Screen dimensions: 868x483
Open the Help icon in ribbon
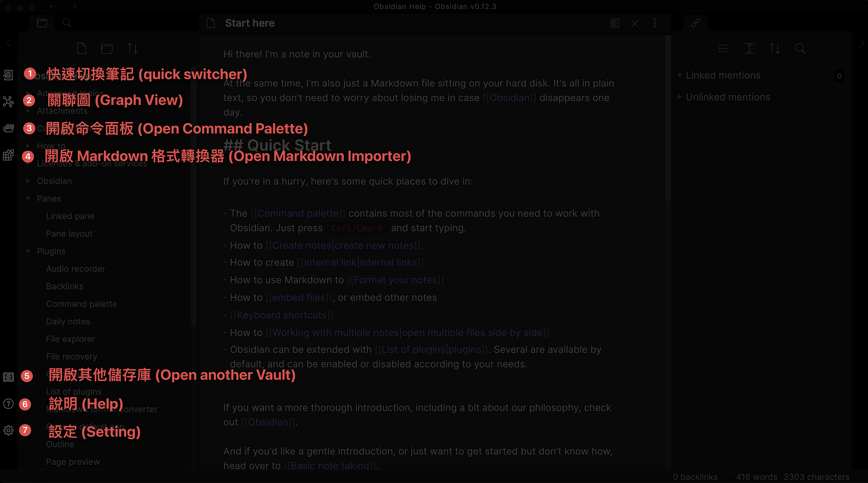8,404
